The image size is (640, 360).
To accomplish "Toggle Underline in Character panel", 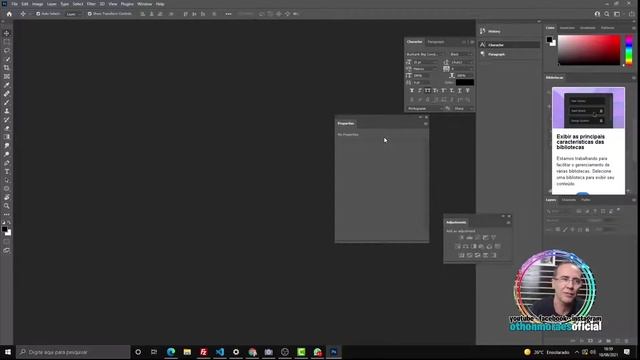I will coord(460,91).
